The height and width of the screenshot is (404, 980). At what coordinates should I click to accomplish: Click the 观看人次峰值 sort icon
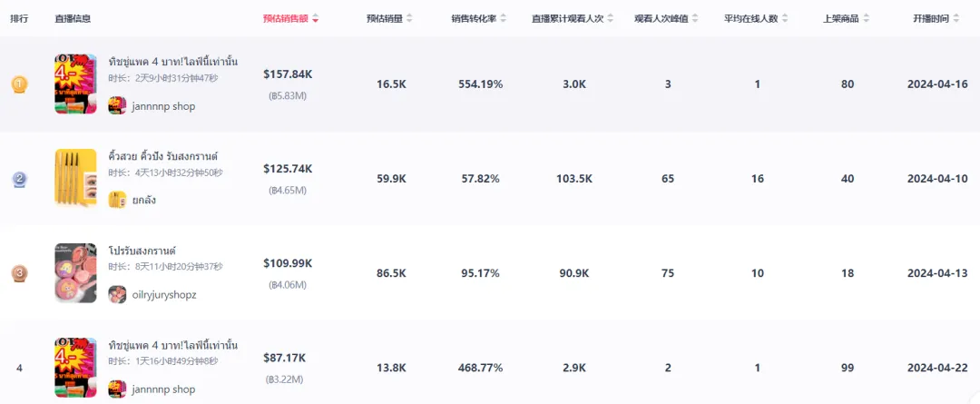pos(695,19)
